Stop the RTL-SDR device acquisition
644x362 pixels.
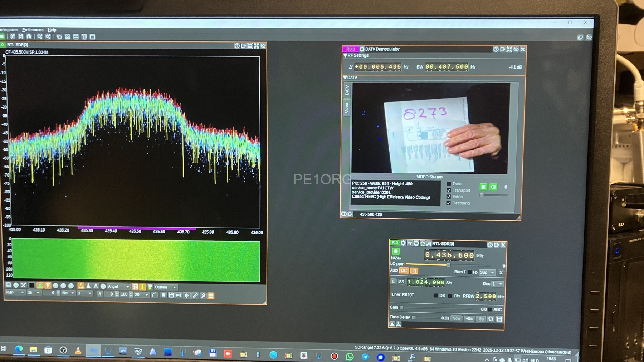click(396, 251)
